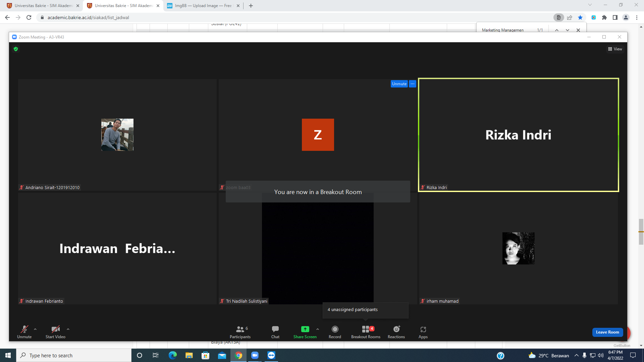The image size is (644, 362).
Task: Go to previous find result in Chrome
Action: pyautogui.click(x=557, y=30)
